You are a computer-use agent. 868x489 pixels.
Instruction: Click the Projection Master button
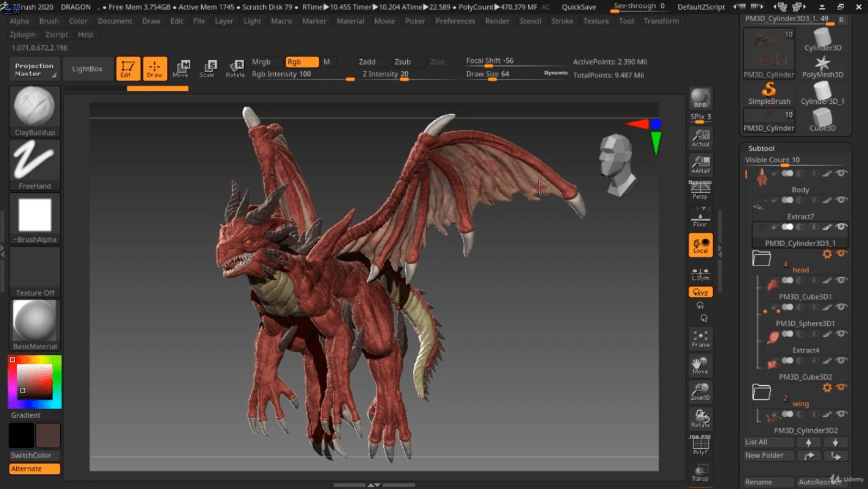click(34, 69)
